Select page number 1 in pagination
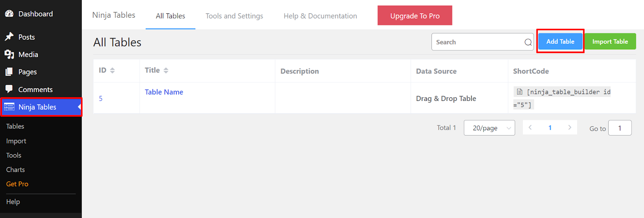The width and height of the screenshot is (644, 218). click(x=550, y=128)
